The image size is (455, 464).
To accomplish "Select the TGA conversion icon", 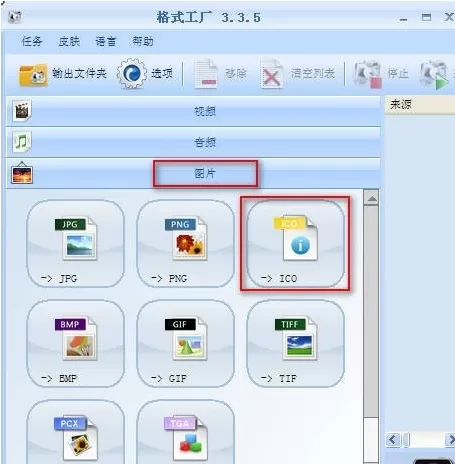I will tap(186, 432).
